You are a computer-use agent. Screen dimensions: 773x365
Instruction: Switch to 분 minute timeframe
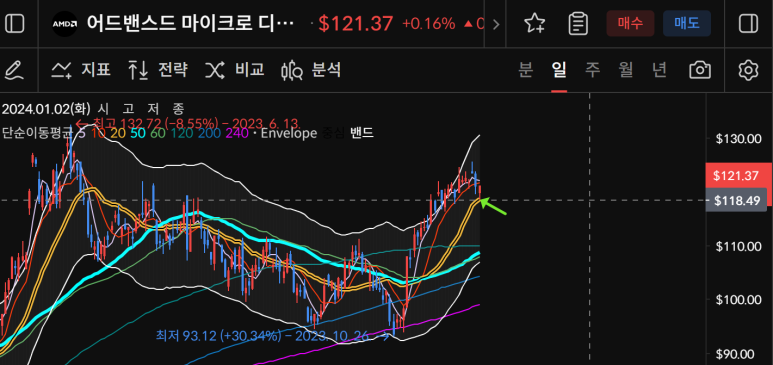[x=526, y=70]
